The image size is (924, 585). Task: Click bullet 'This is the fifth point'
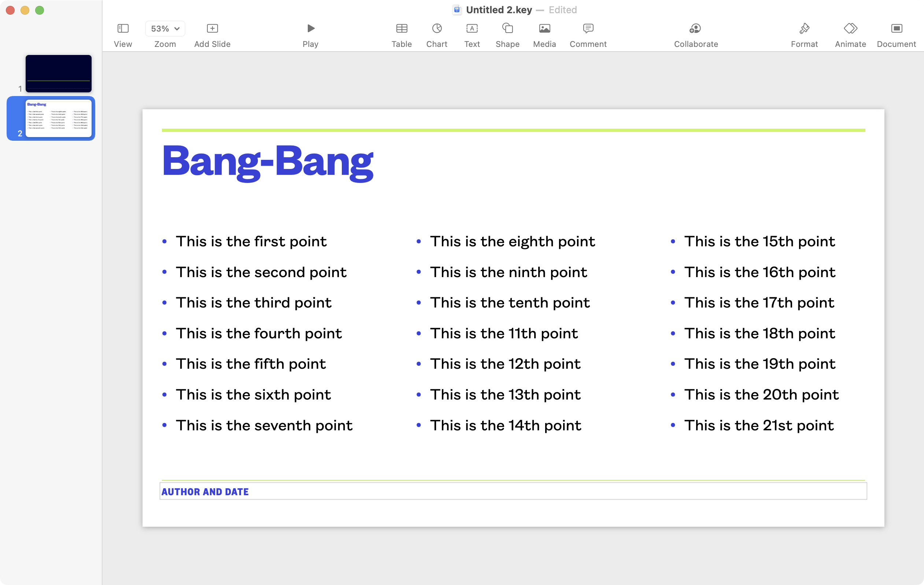[251, 364]
